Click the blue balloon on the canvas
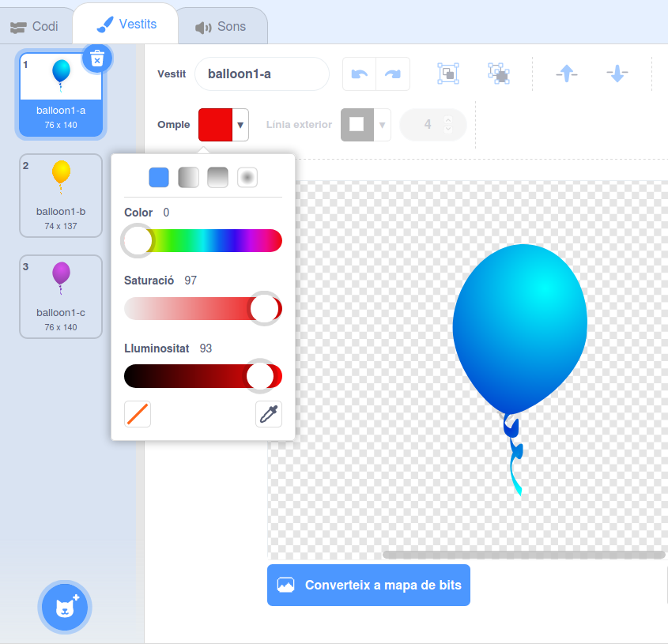The width and height of the screenshot is (668, 644). [x=519, y=328]
